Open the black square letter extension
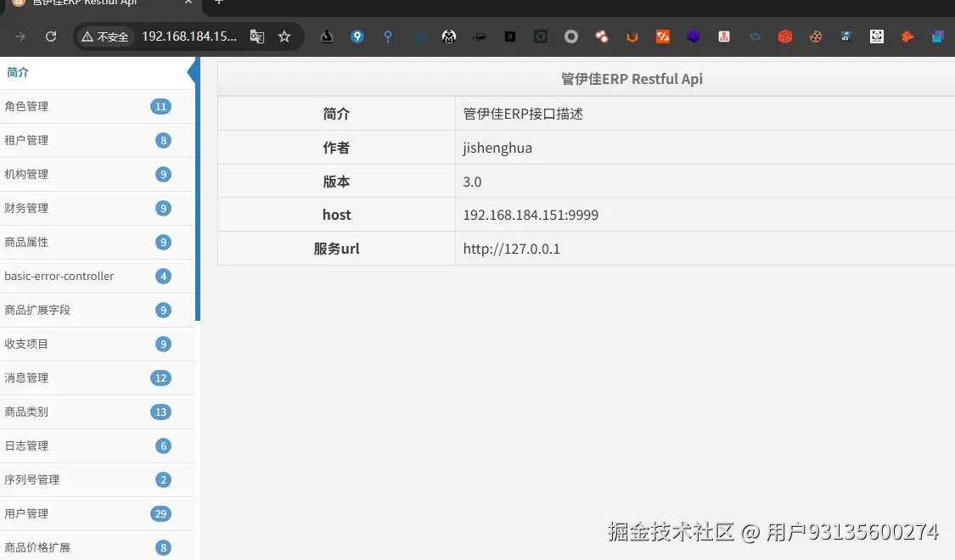This screenshot has width=955, height=560. coord(510,36)
